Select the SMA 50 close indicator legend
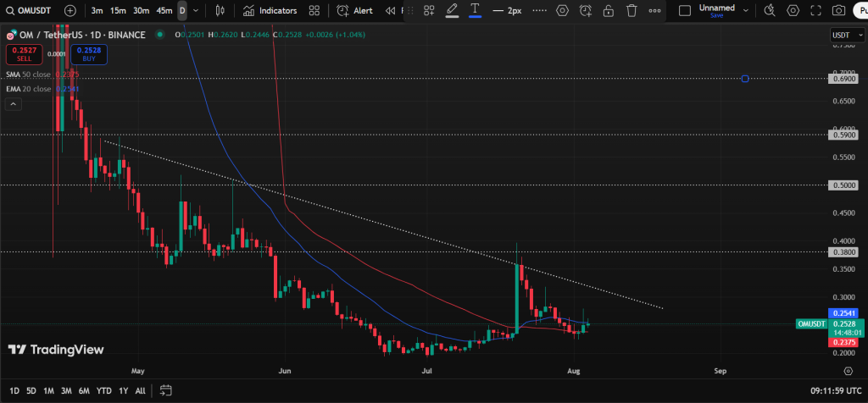The width and height of the screenshot is (868, 403). tap(28, 74)
